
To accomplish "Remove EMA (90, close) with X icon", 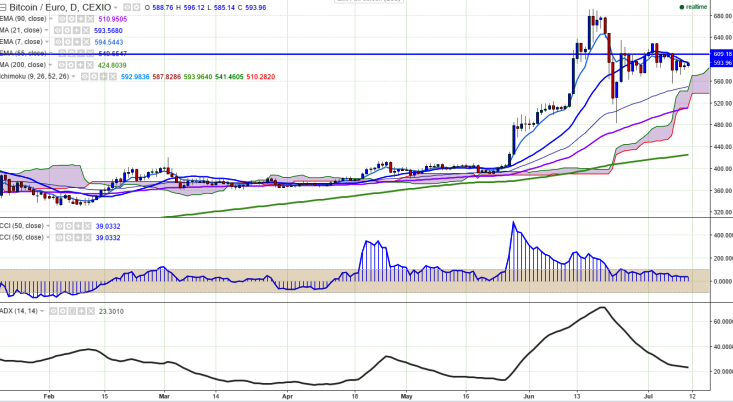I will click(89, 19).
